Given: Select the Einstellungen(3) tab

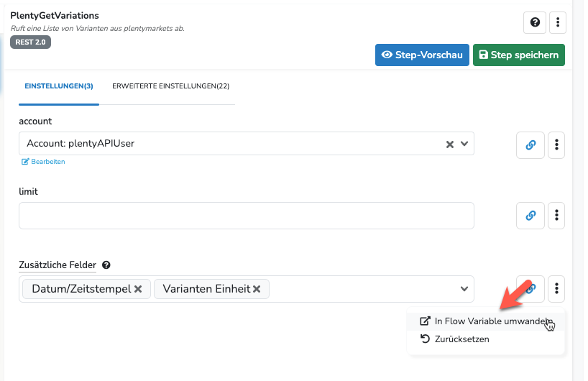Looking at the screenshot, I should click(x=59, y=86).
